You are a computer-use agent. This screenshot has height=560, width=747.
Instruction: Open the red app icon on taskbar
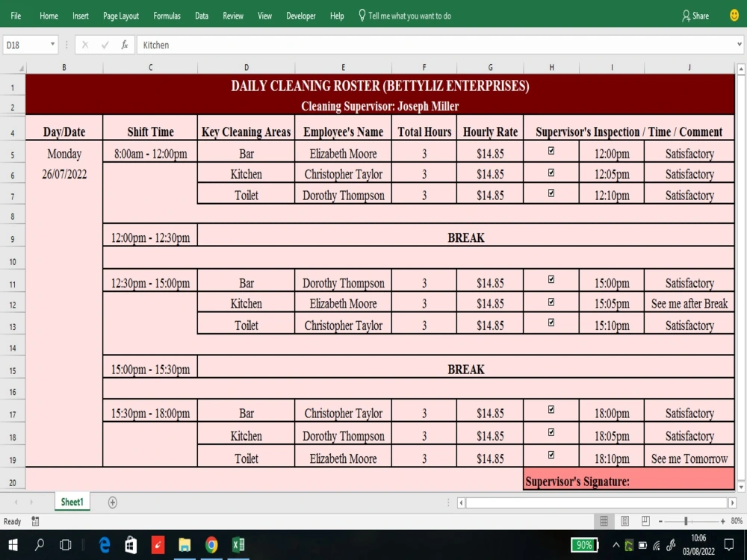click(x=158, y=544)
